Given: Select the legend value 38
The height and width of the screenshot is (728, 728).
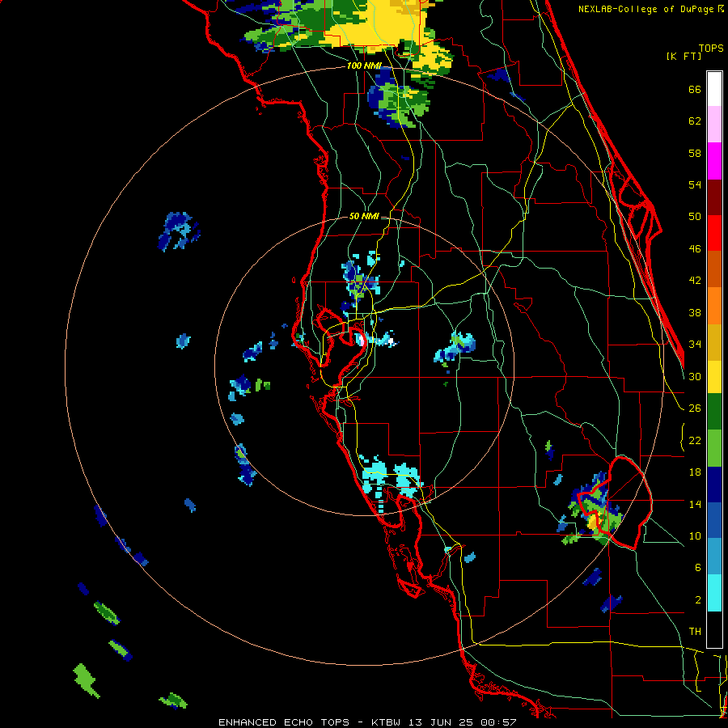Looking at the screenshot, I should [x=695, y=313].
